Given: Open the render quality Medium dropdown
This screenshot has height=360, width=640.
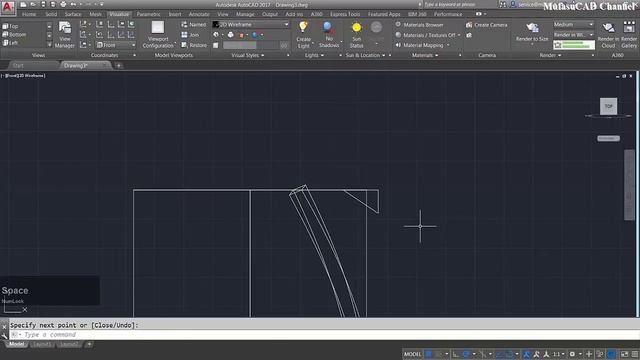Looking at the screenshot, I should click(x=573, y=24).
